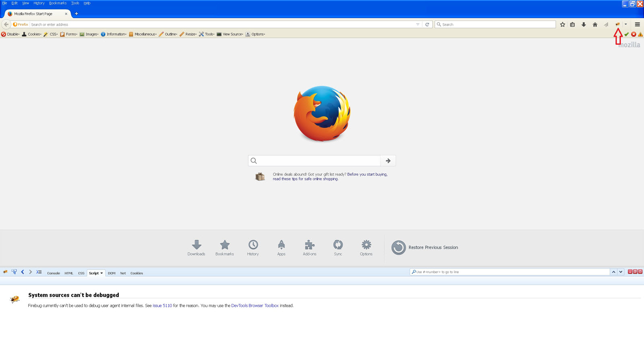
Task: Click the Firebug panel back arrow
Action: pos(23,272)
